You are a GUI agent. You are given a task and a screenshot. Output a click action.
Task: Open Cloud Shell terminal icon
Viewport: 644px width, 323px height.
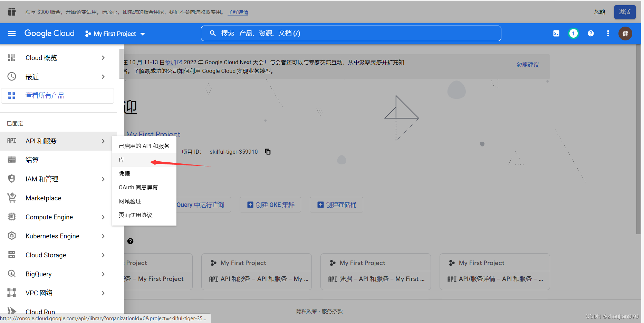pos(556,34)
